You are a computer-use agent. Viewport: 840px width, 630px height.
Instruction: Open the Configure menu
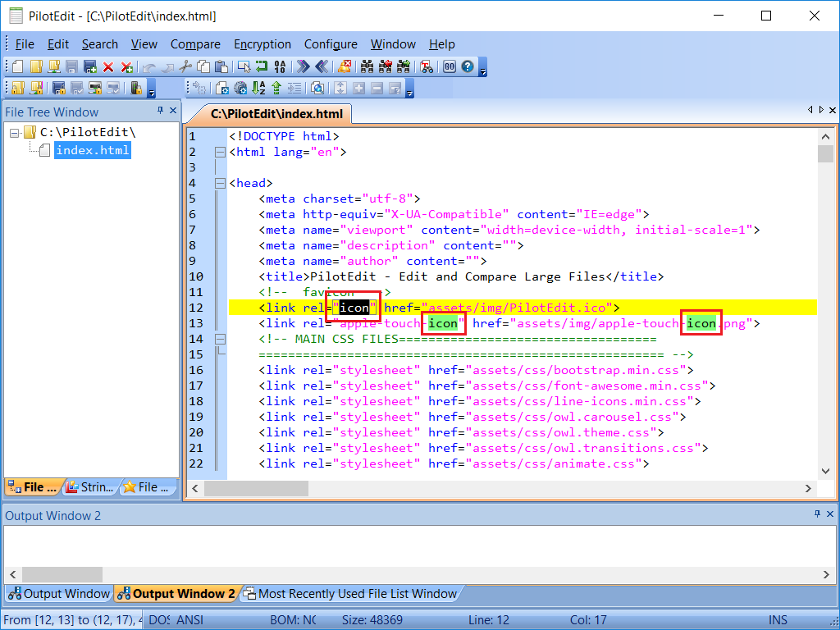click(331, 44)
